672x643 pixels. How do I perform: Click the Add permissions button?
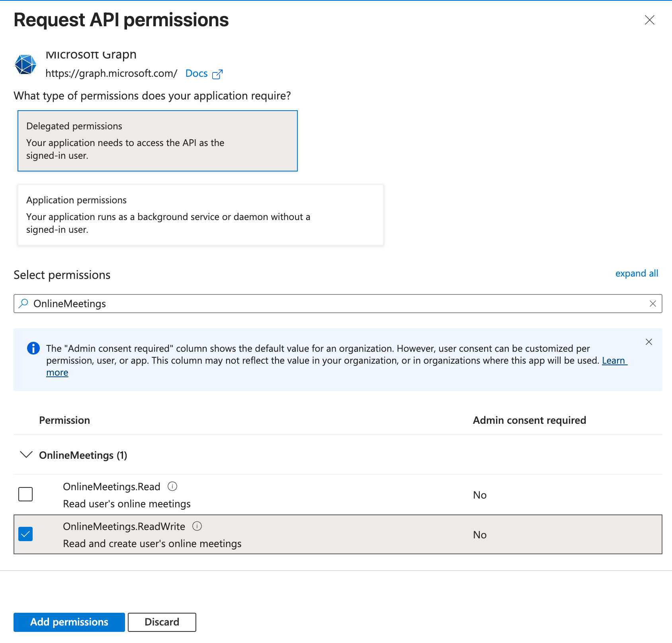click(x=68, y=622)
